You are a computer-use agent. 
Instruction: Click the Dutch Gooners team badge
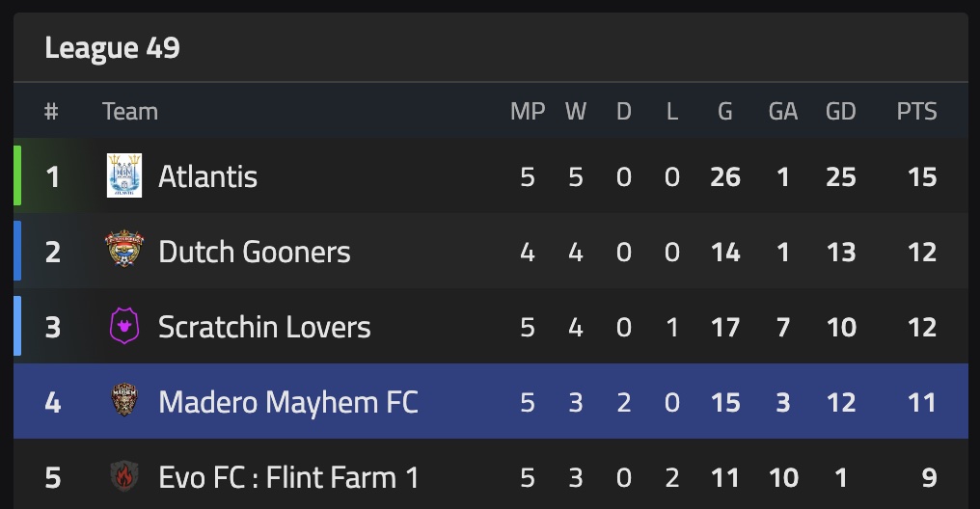coord(123,252)
